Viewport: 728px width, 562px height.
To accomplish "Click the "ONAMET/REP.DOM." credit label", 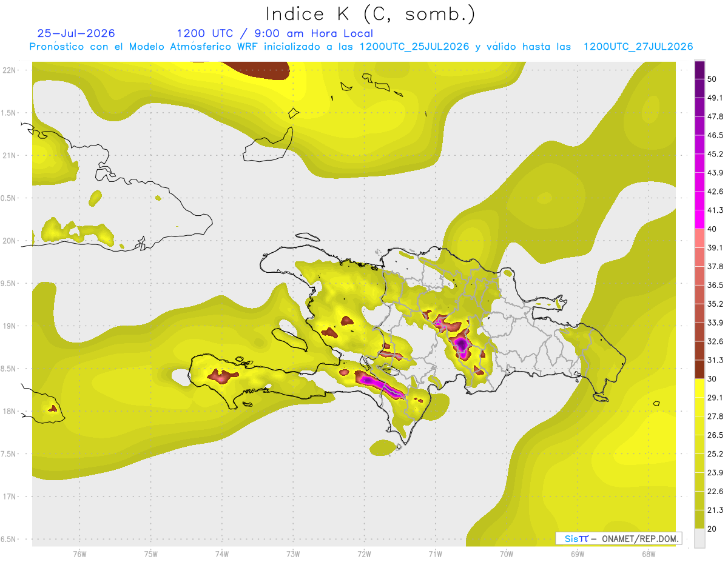I will [x=641, y=538].
